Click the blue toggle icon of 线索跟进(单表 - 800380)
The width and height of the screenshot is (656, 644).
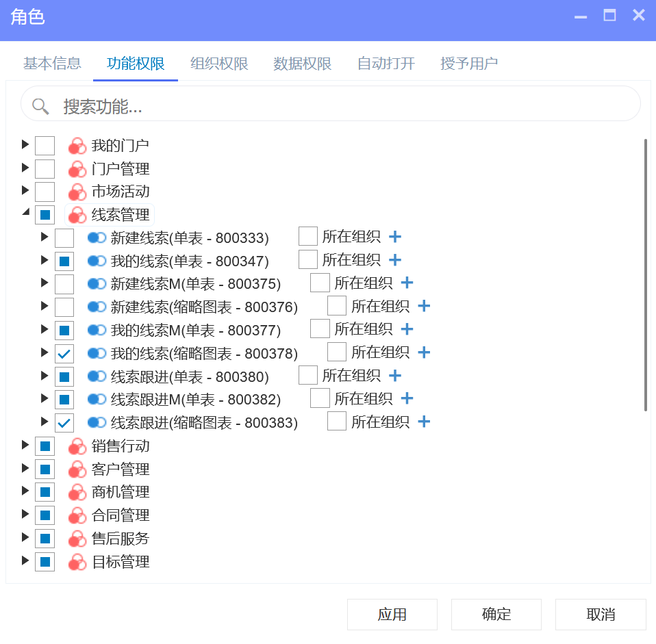point(97,376)
